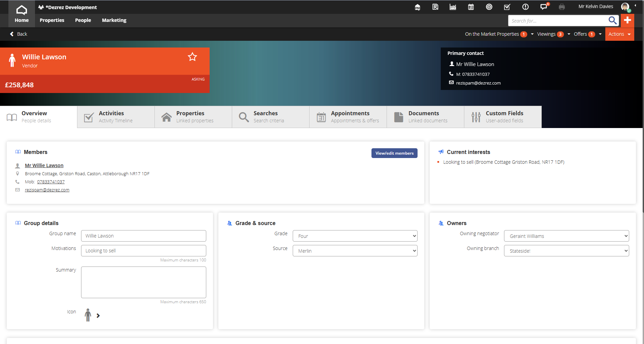Click into the Summary text area

click(144, 282)
